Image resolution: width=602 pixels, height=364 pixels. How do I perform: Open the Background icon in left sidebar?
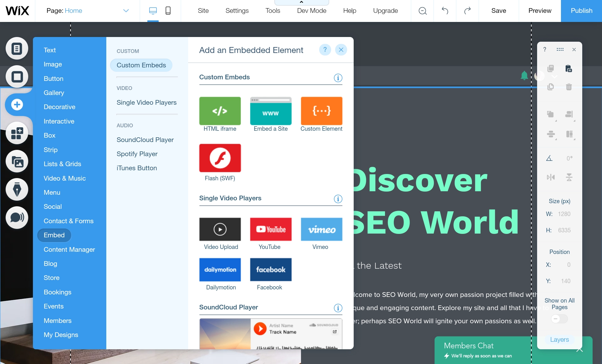(x=17, y=76)
